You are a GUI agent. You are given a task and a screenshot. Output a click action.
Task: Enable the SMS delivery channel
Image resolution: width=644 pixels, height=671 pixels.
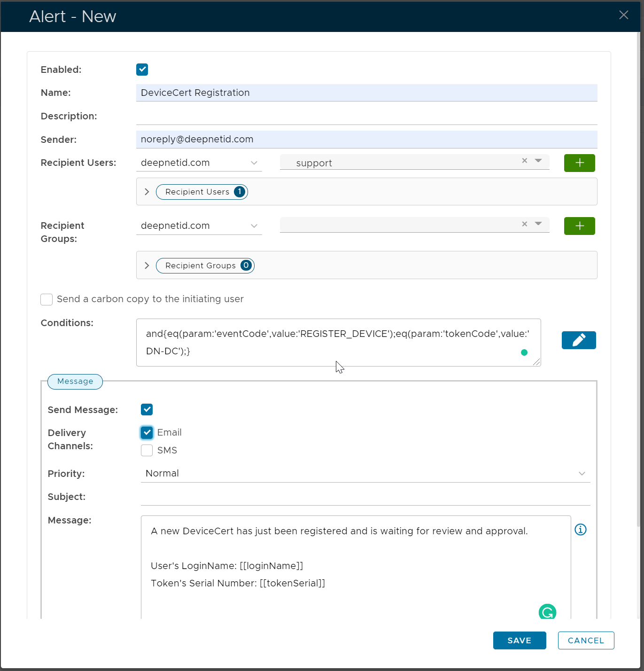click(147, 450)
